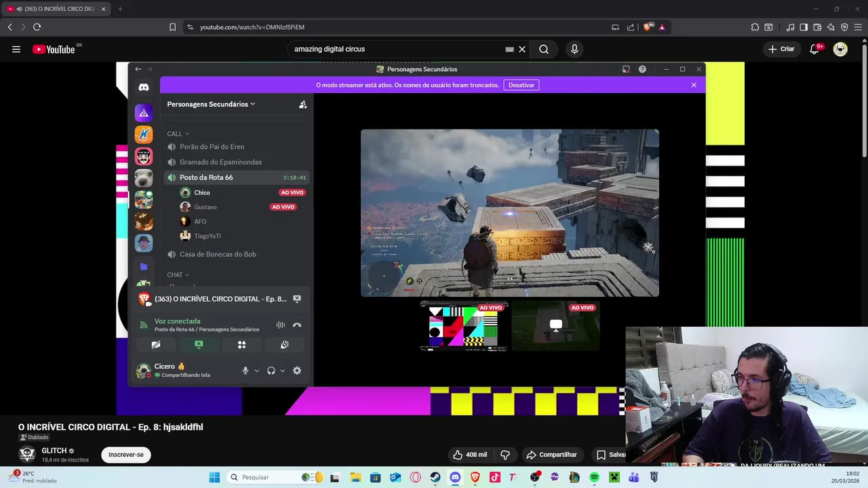Screen dimensions: 868x488
Task: Open Windows Start button
Action: pyautogui.click(x=214, y=477)
